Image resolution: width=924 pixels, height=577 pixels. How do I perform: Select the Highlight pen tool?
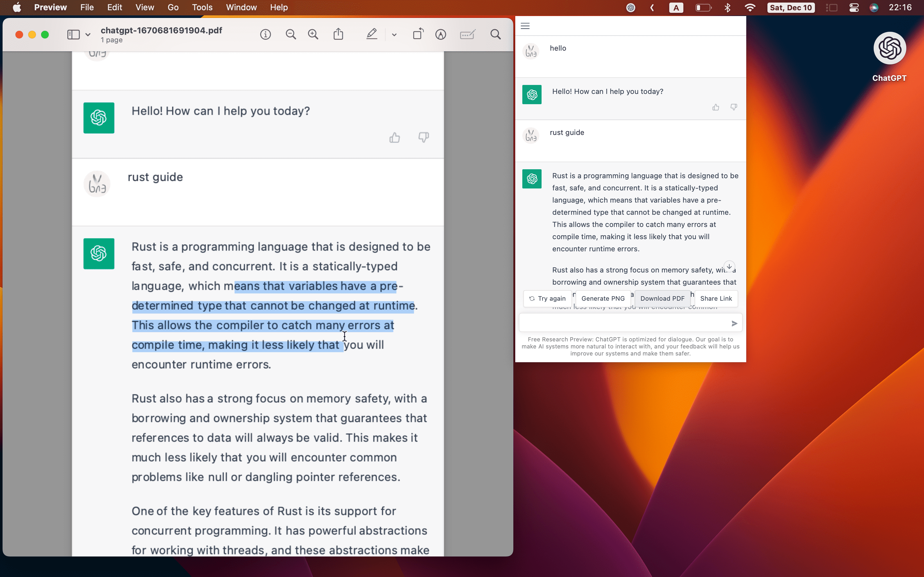pyautogui.click(x=372, y=34)
